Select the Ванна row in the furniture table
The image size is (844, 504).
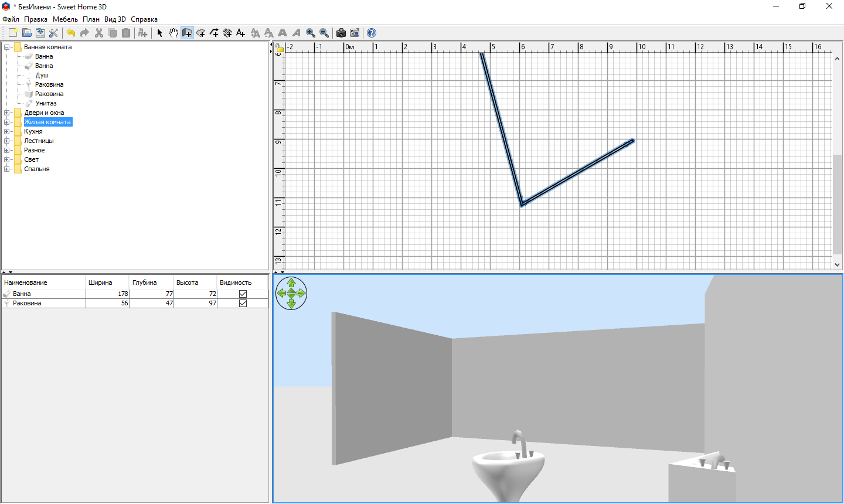coord(135,294)
